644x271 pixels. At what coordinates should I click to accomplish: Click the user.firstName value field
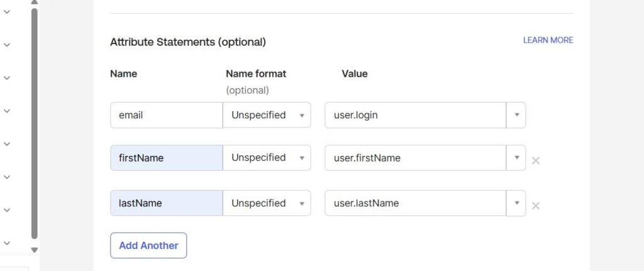(x=415, y=158)
